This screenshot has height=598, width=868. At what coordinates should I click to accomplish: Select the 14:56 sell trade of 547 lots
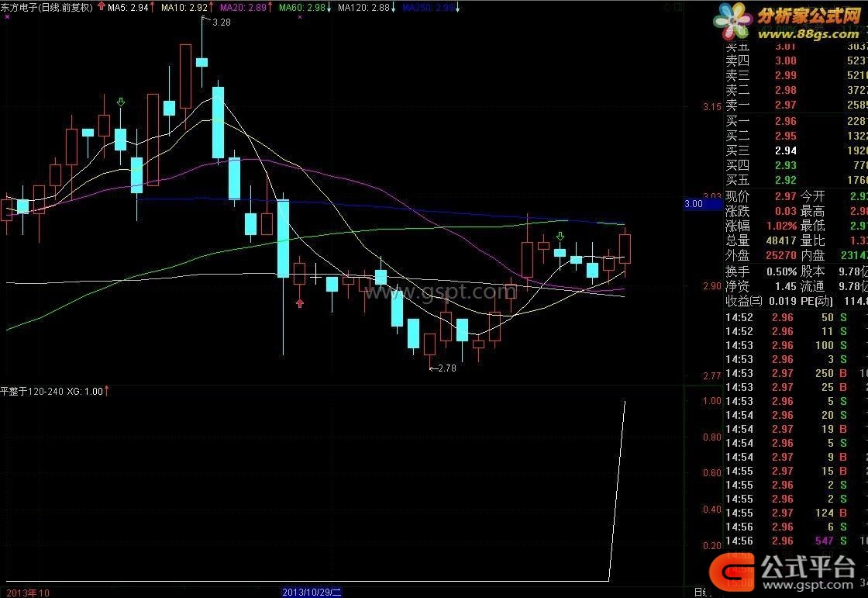pyautogui.click(x=796, y=541)
